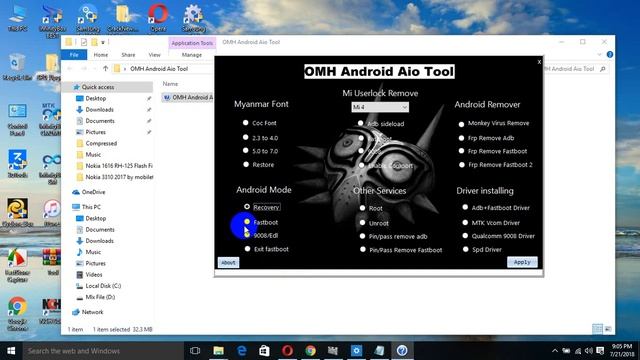This screenshot has height=360, width=640.
Task: Open the Explorer help icon
Action: (x=609, y=54)
